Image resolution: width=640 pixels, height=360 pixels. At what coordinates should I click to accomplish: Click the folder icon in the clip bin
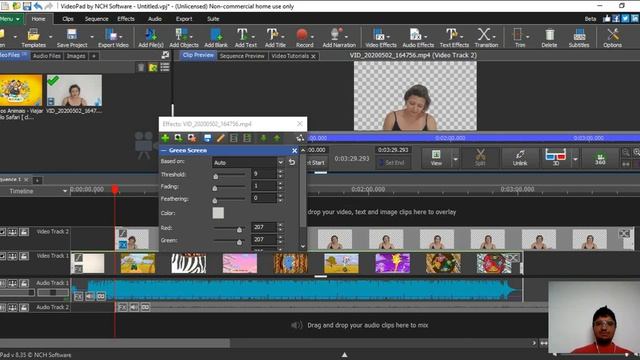[x=153, y=67]
